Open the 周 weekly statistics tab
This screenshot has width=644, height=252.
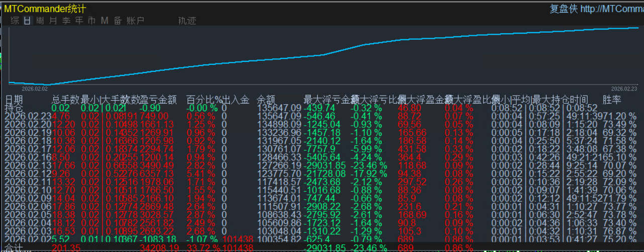40,21
